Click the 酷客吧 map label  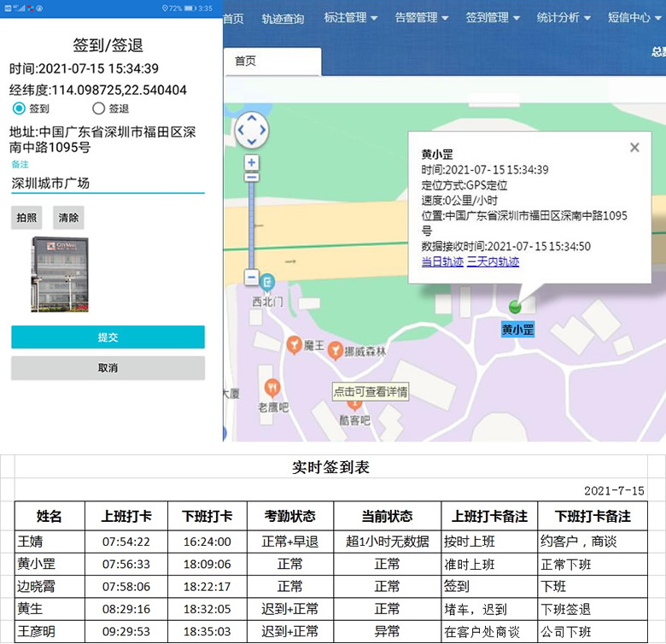tap(354, 420)
